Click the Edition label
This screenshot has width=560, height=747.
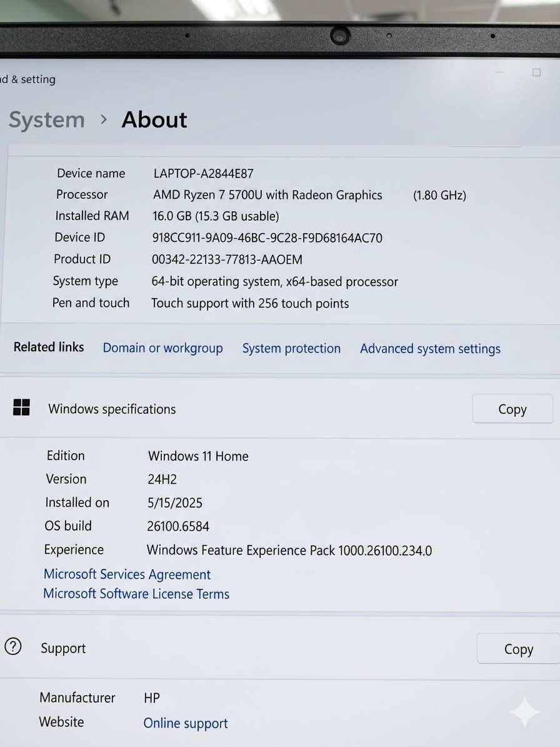click(66, 456)
